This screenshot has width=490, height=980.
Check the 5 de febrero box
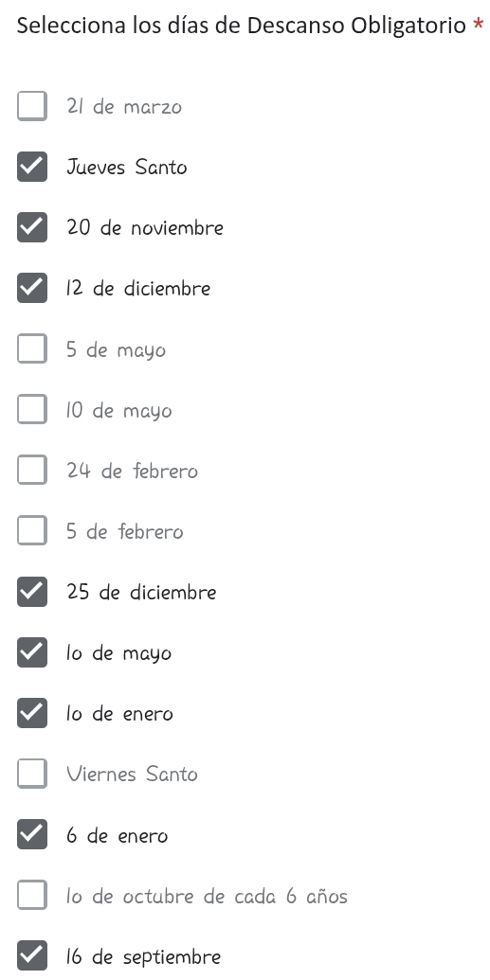[x=32, y=530]
